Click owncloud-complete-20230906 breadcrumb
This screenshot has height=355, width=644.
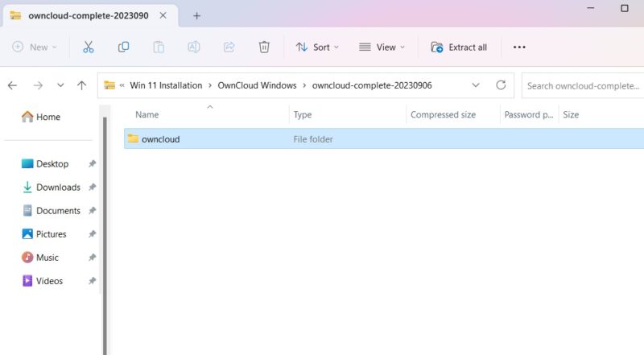372,85
